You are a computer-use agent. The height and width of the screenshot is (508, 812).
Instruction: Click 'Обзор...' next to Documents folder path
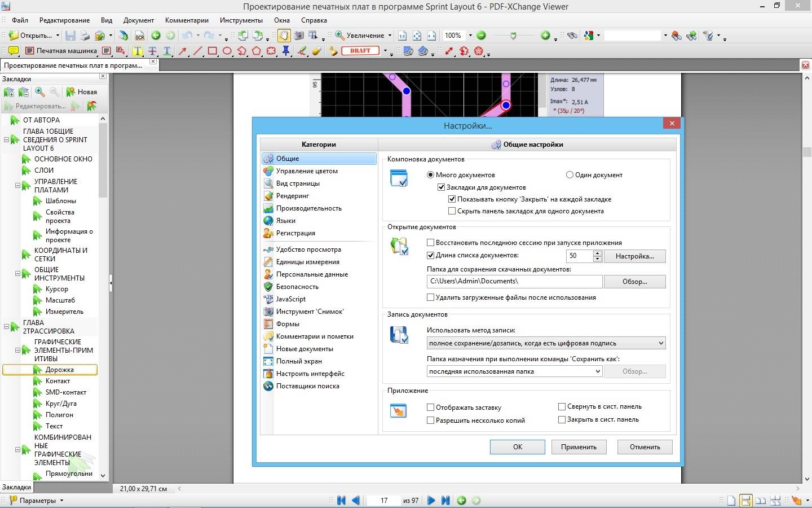point(634,282)
